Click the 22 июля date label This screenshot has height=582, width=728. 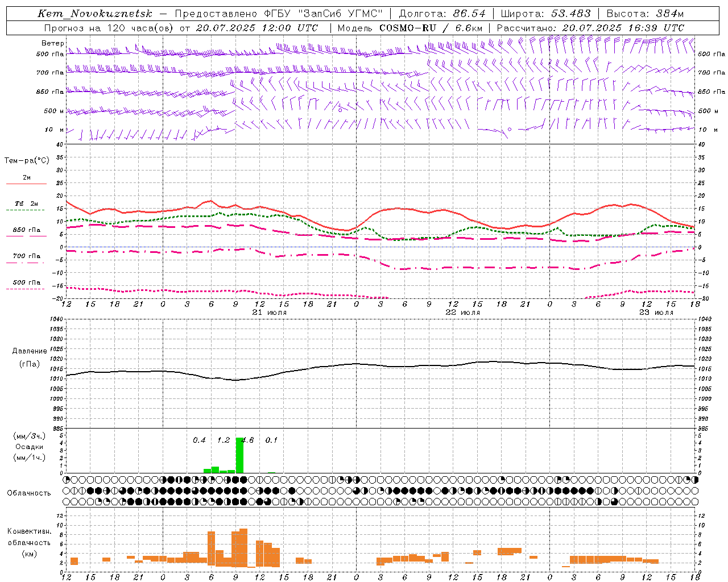(462, 313)
